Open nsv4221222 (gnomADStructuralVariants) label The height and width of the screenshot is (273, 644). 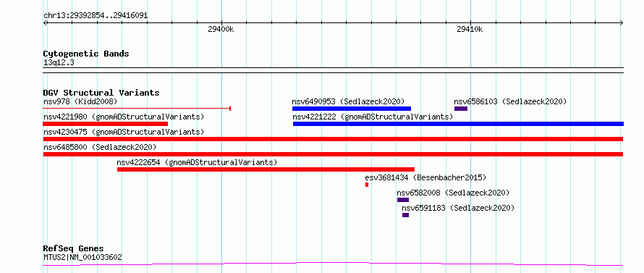373,117
